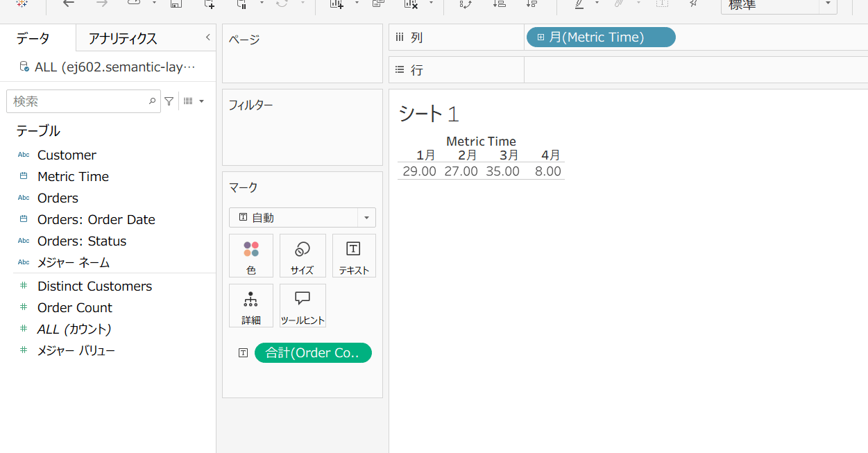Select the Orders: Status field
The image size is (868, 453).
(x=82, y=241)
